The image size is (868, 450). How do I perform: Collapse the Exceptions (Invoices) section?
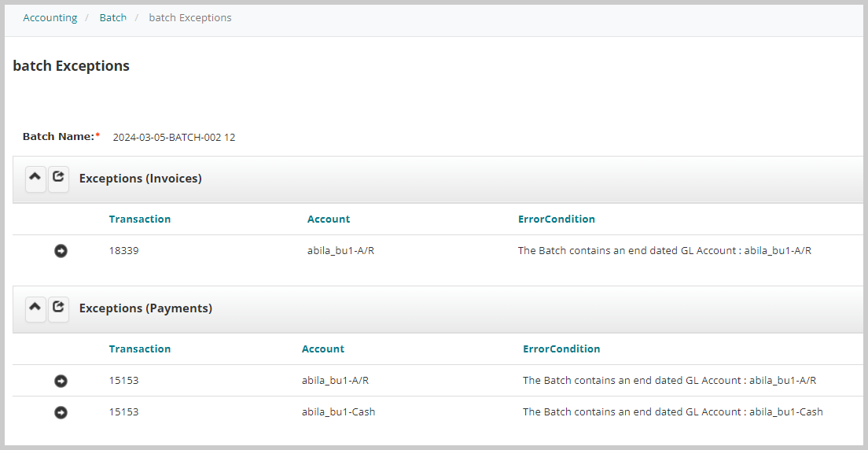[35, 179]
